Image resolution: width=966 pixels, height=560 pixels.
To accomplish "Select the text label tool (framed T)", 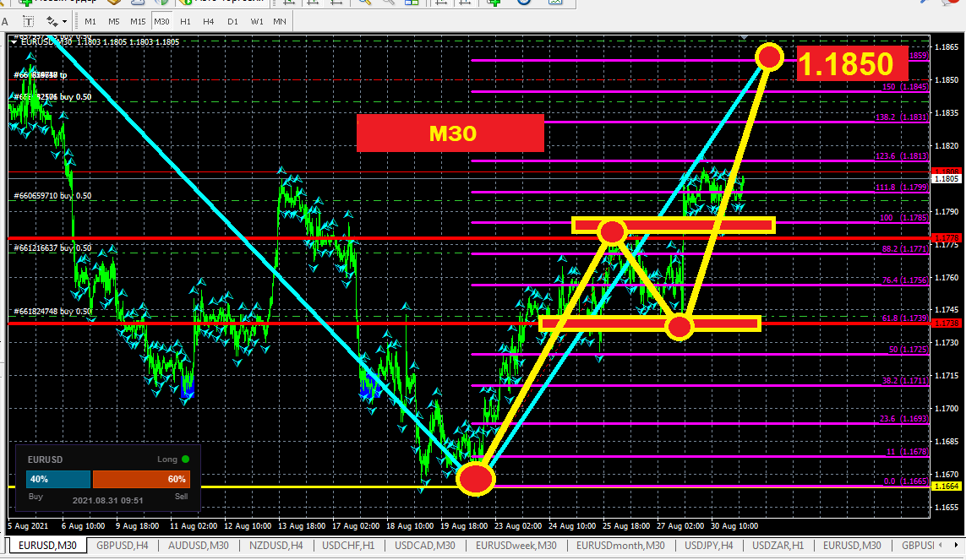I will (x=29, y=22).
